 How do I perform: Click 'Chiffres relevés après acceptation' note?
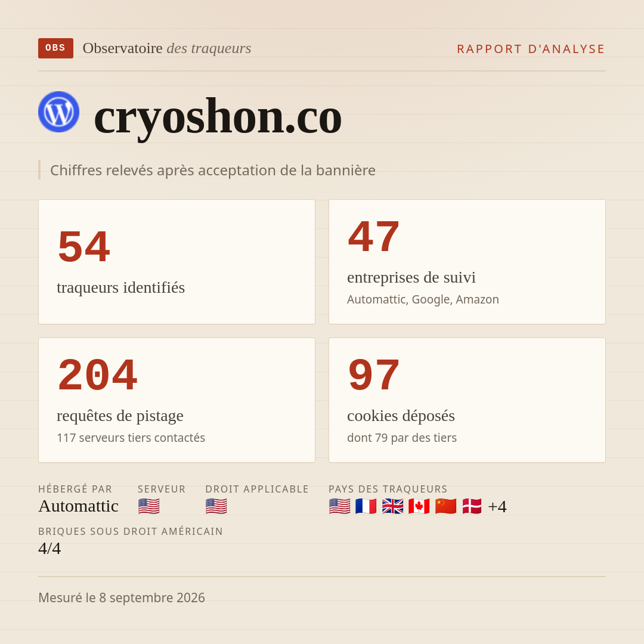click(213, 170)
